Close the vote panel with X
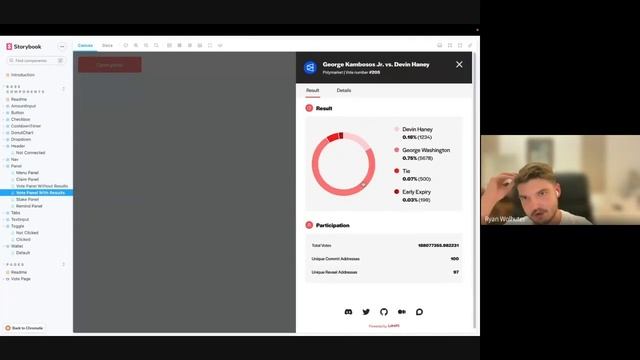640x360 pixels. click(x=459, y=64)
